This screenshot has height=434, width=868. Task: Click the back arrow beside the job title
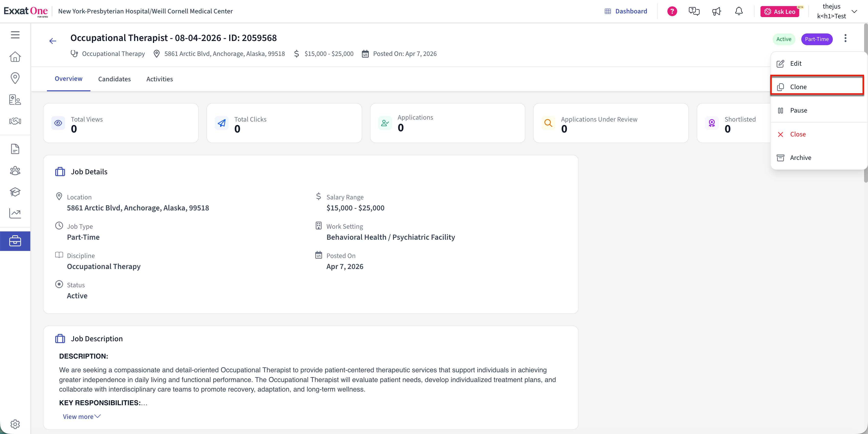click(53, 41)
